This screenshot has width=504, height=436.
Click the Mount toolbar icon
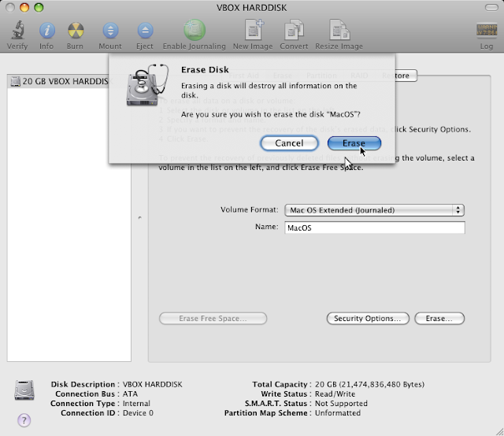pyautogui.click(x=110, y=31)
